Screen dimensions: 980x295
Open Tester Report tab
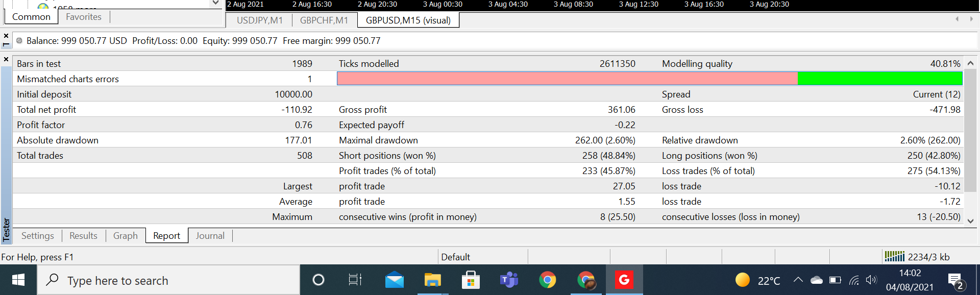(166, 236)
